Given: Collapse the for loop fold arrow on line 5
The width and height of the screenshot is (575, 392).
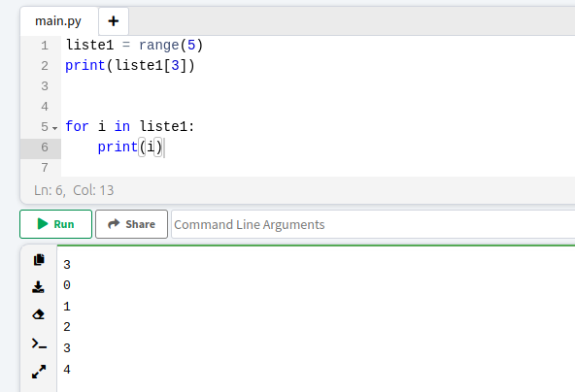Looking at the screenshot, I should coord(55,128).
